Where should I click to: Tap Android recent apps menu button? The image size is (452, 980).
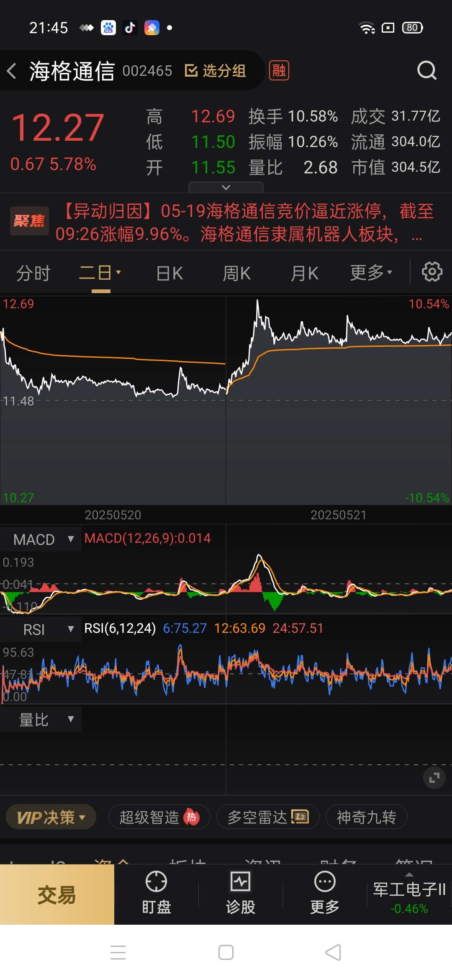(118, 953)
